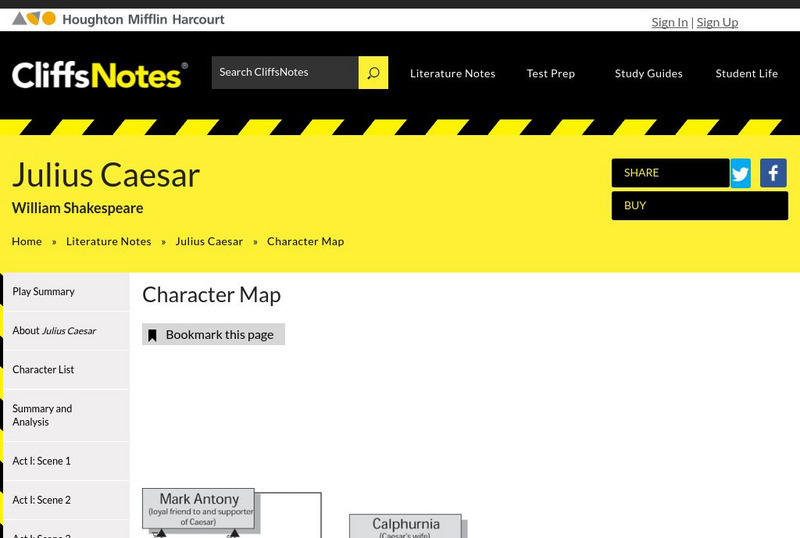Screen dimensions: 800x538
Task: Click the Houghton Mifflin Harcourt logo
Action: point(118,19)
